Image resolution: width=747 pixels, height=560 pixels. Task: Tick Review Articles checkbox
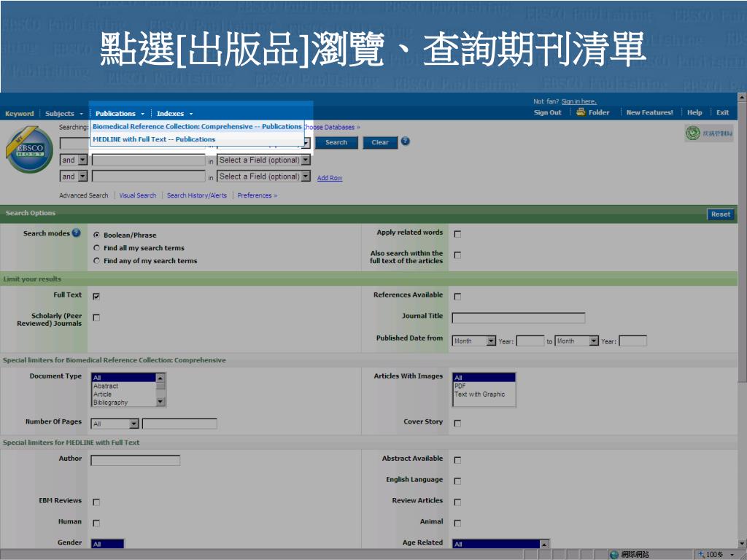pos(457,502)
